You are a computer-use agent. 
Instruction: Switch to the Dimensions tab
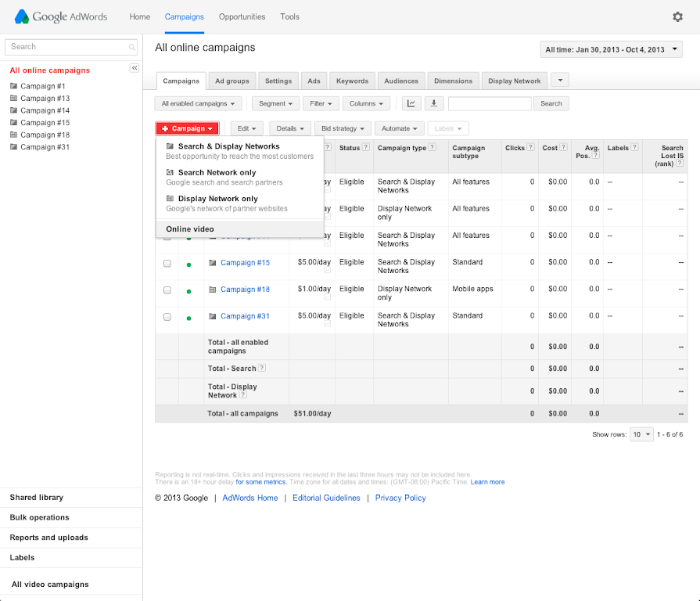click(x=453, y=81)
